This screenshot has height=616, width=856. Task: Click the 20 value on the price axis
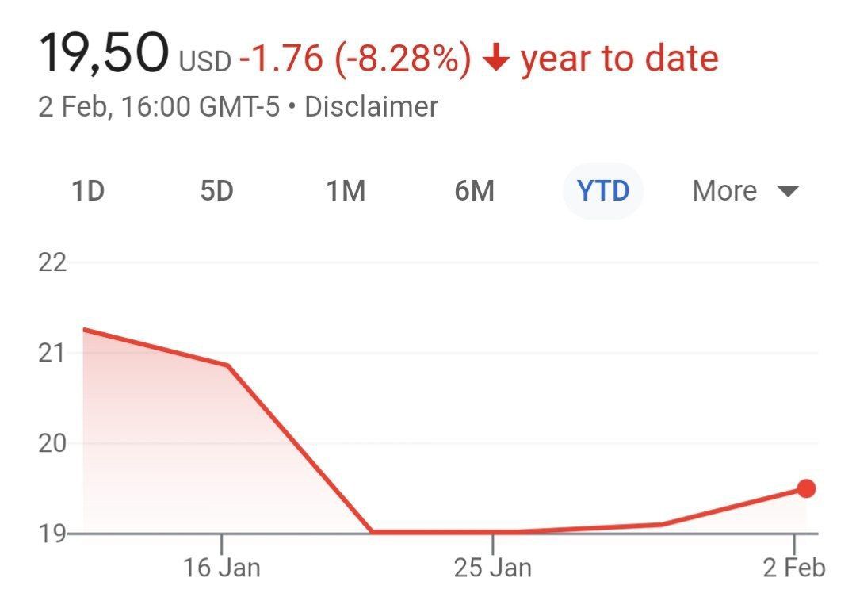click(x=54, y=443)
